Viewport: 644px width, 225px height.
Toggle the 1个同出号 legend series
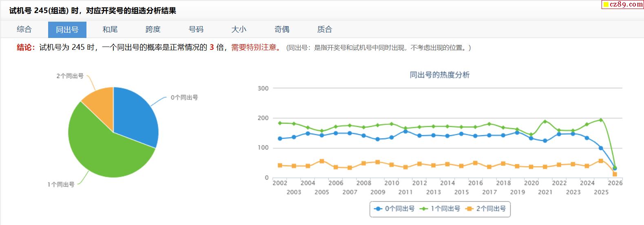click(440, 209)
